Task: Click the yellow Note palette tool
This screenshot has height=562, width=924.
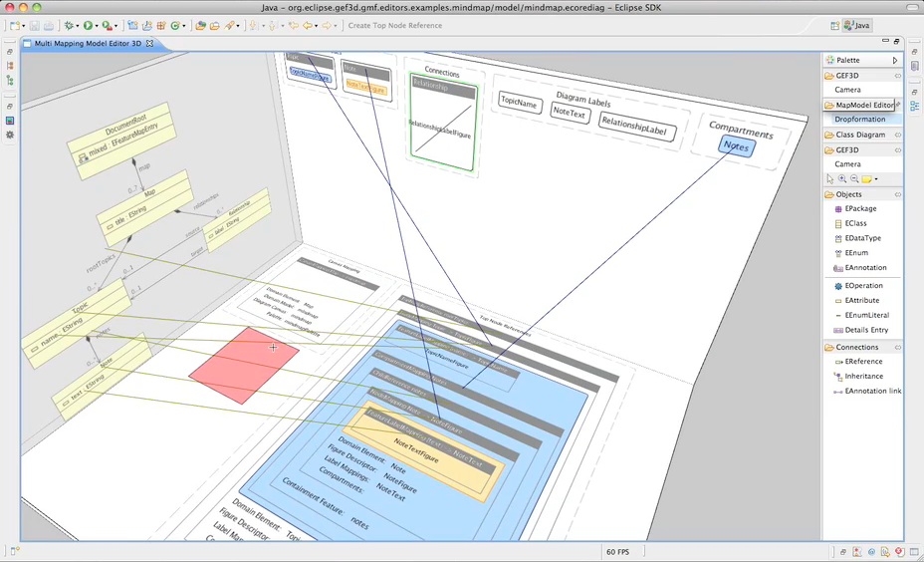Action: point(867,179)
